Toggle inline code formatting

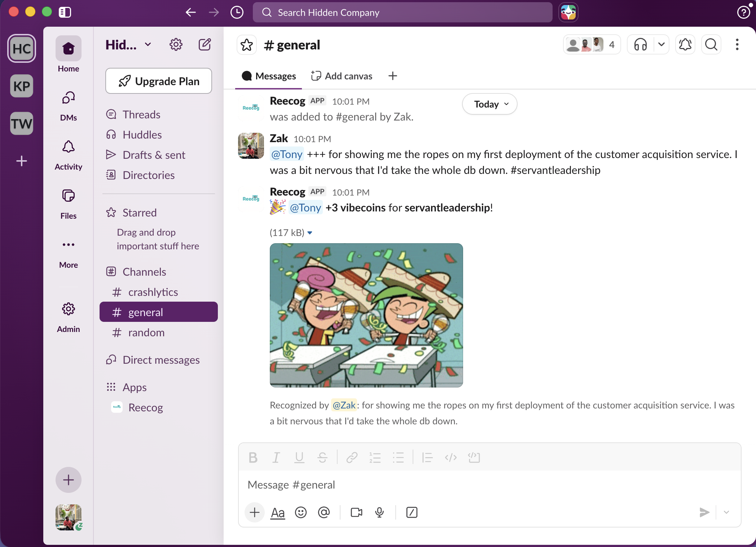pyautogui.click(x=451, y=458)
